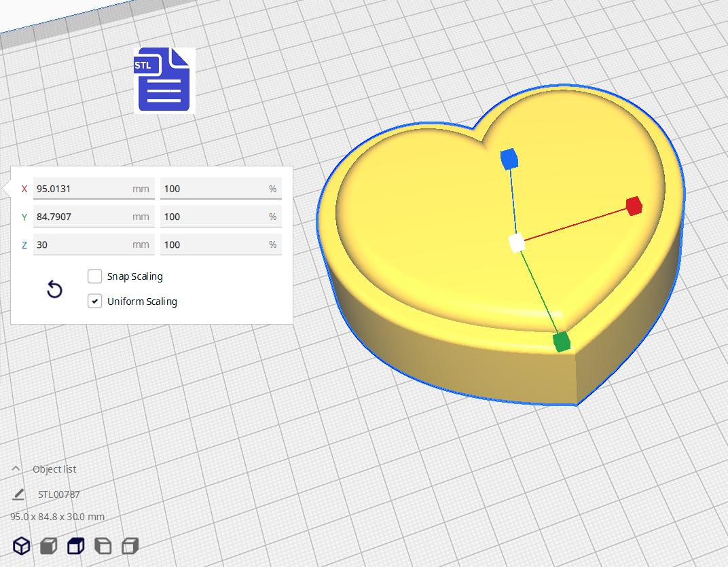Reset the scale using the circular arrow icon
This screenshot has height=567, width=728.
[54, 289]
